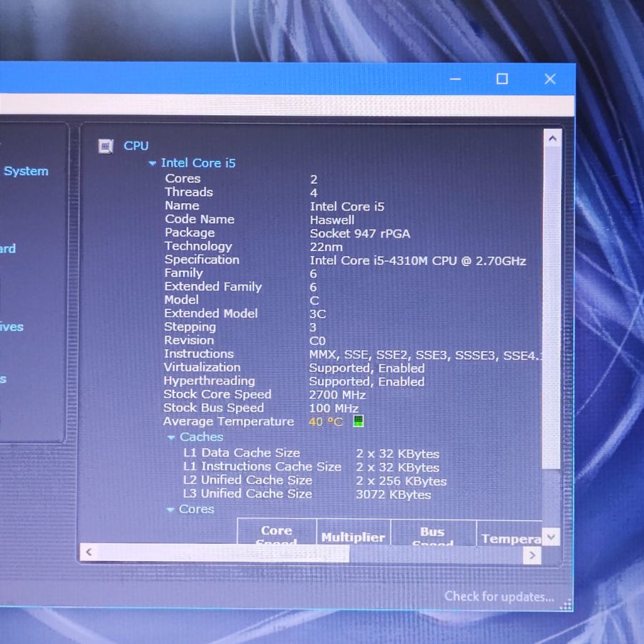Close the window
The height and width of the screenshot is (644, 644).
point(550,79)
